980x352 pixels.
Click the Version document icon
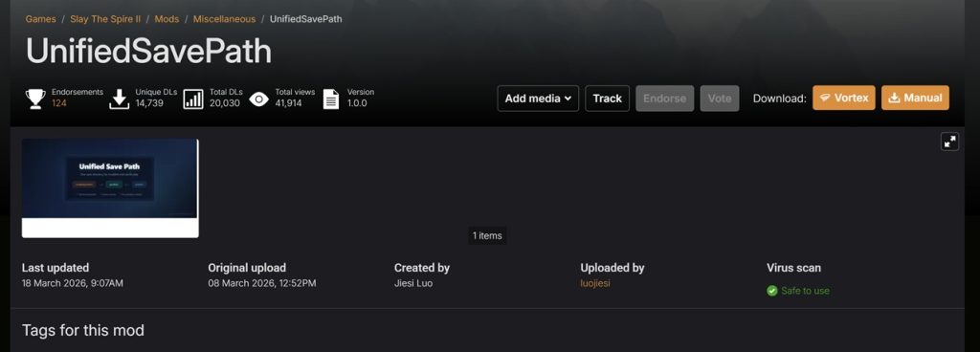(x=330, y=99)
